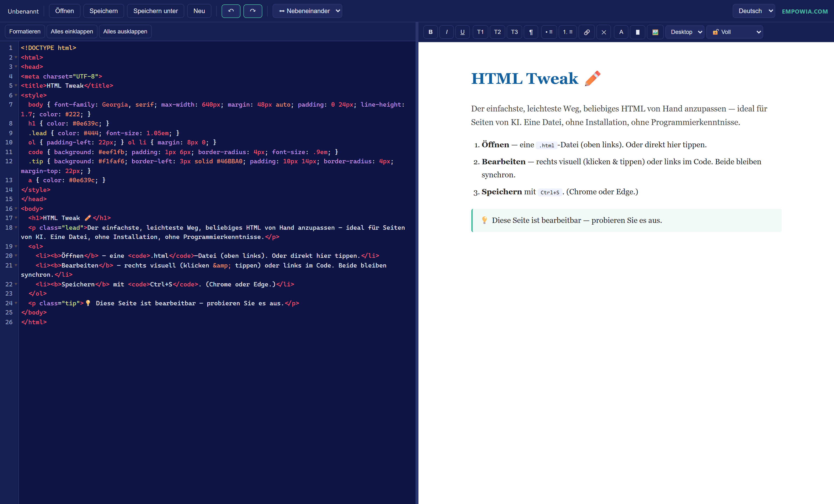Set the highlight background color
The width and height of the screenshot is (834, 504).
click(638, 32)
